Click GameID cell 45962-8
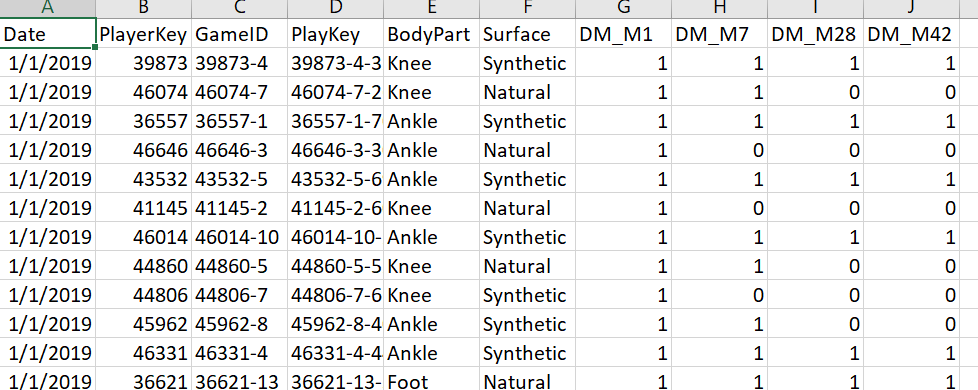The width and height of the screenshot is (978, 390). [240, 324]
